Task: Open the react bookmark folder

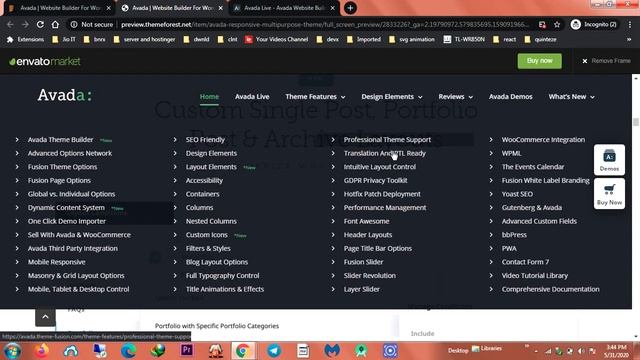Action: point(504,40)
